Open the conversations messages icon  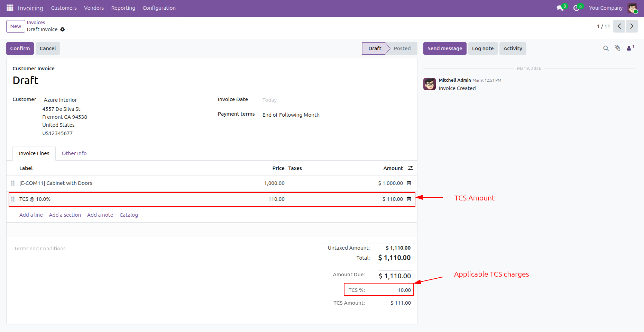[560, 8]
